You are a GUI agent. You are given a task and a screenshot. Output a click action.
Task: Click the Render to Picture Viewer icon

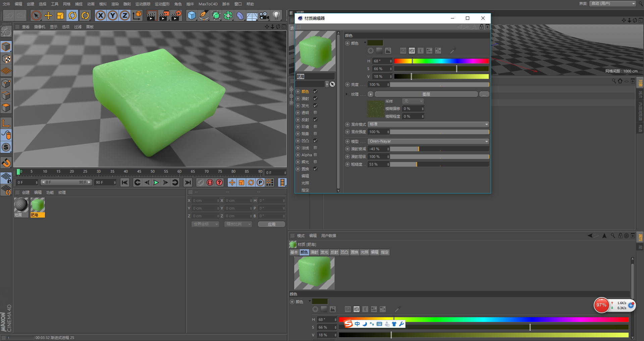pyautogui.click(x=164, y=15)
